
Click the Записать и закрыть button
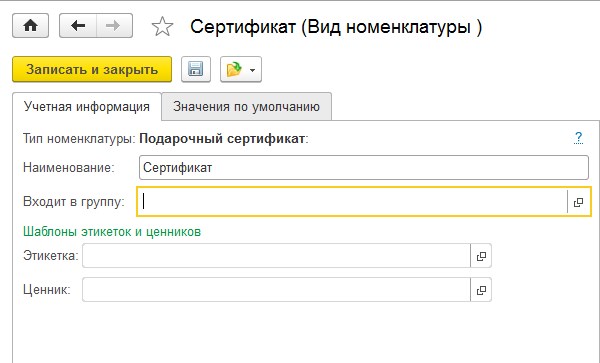point(92,69)
